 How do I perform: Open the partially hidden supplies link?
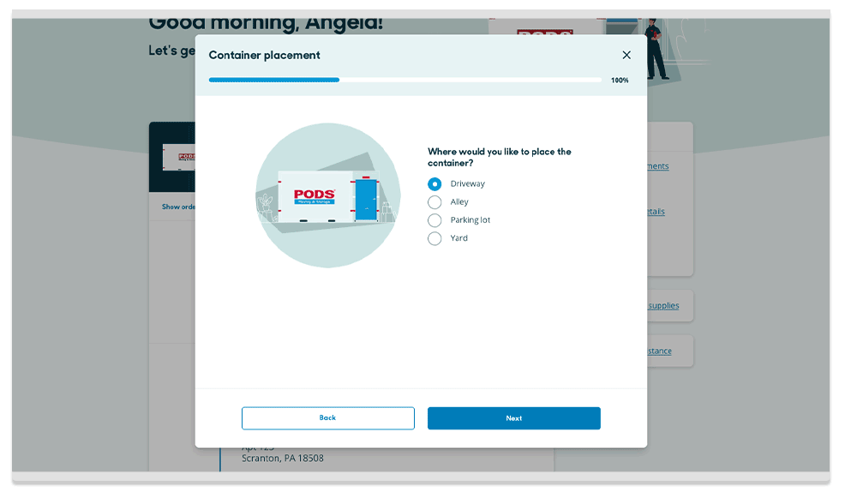[x=663, y=306]
